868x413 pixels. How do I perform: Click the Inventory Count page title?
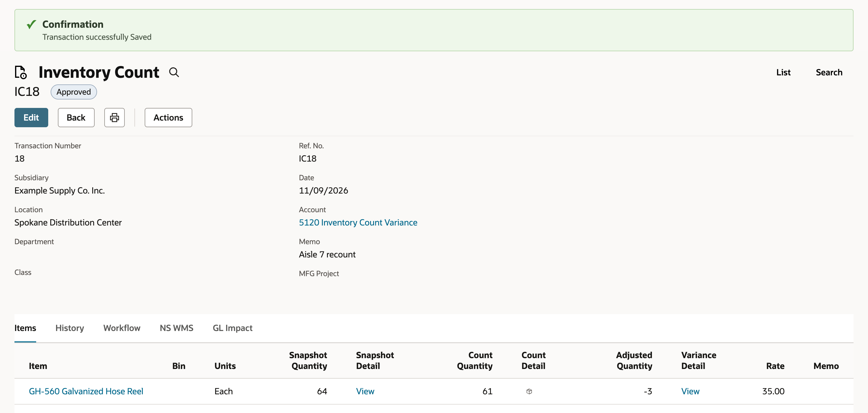[99, 72]
